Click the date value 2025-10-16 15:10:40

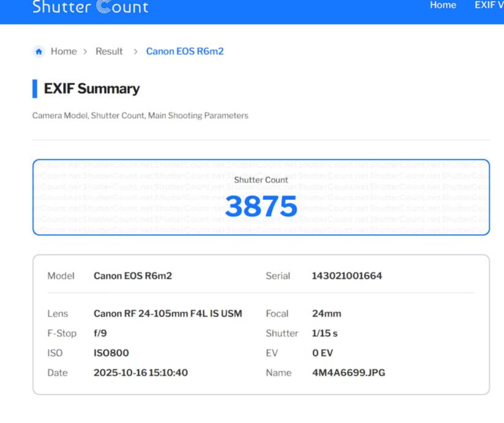point(140,373)
